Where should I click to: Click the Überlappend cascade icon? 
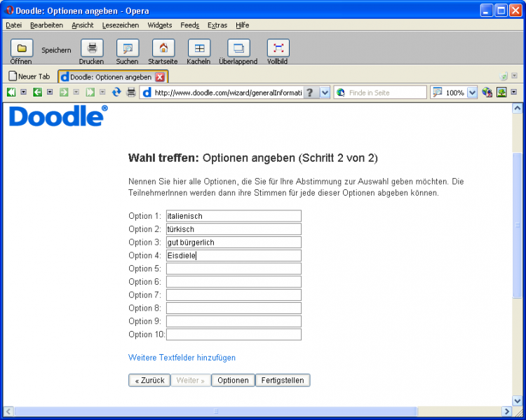(239, 48)
